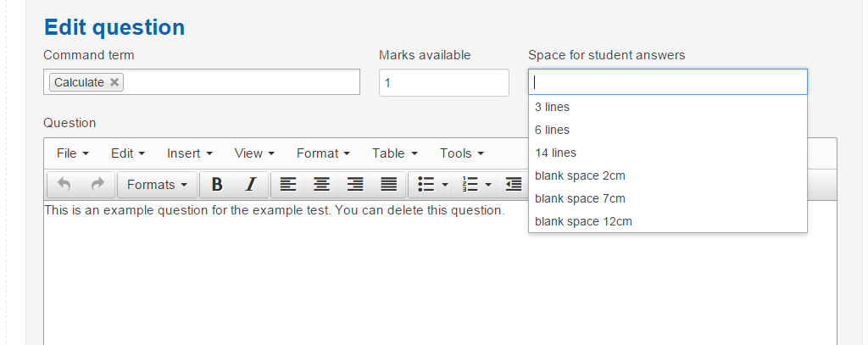Insert a bullet list
This screenshot has height=345, width=868.
(x=426, y=185)
